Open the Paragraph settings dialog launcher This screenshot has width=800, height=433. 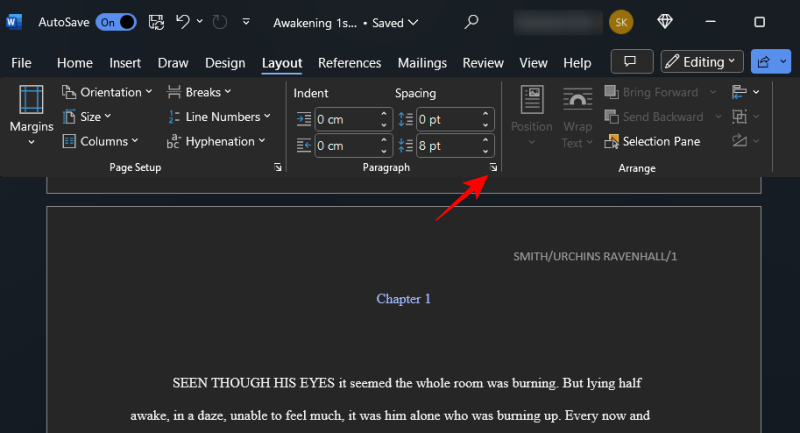(x=493, y=169)
